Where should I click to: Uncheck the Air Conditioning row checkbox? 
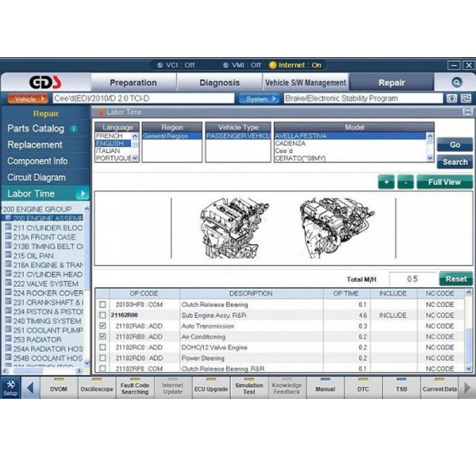click(x=102, y=337)
